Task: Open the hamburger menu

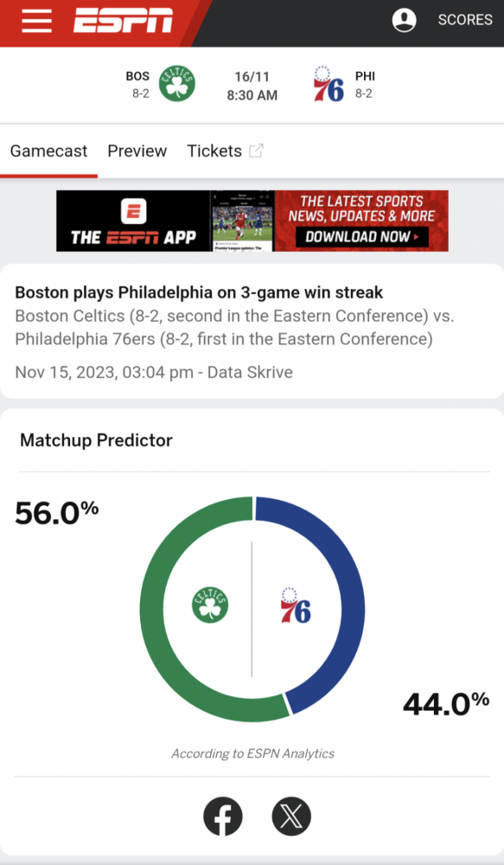Action: point(36,21)
